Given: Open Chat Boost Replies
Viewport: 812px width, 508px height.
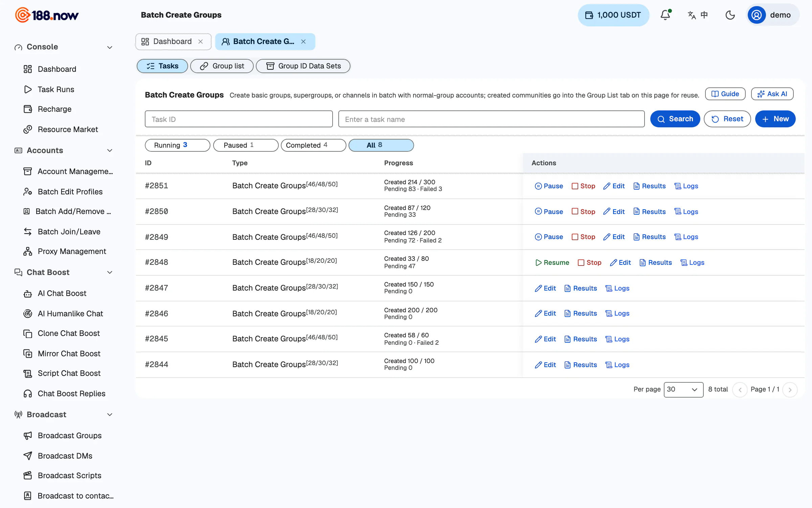Looking at the screenshot, I should click(x=64, y=394).
